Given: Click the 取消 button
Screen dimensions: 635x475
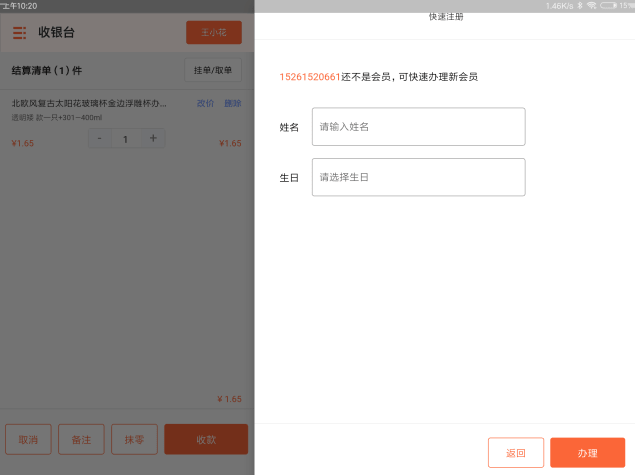Looking at the screenshot, I should pos(28,439).
